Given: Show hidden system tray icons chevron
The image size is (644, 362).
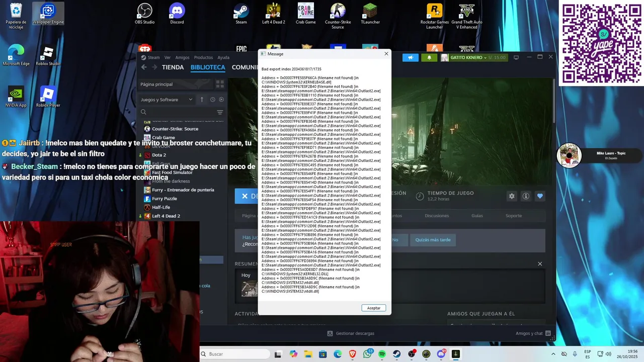Looking at the screenshot, I should pos(553,354).
